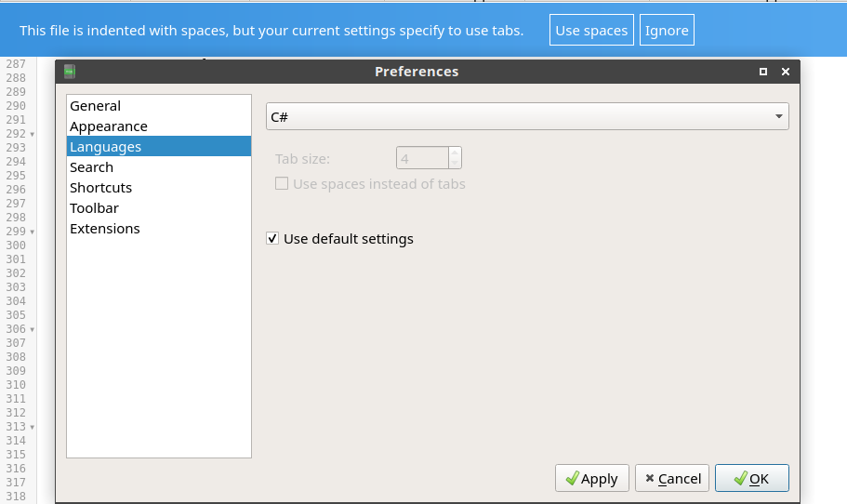Screen dimensions: 847x504
Task: Open the Toolbar preferences page
Action: tap(159, 208)
